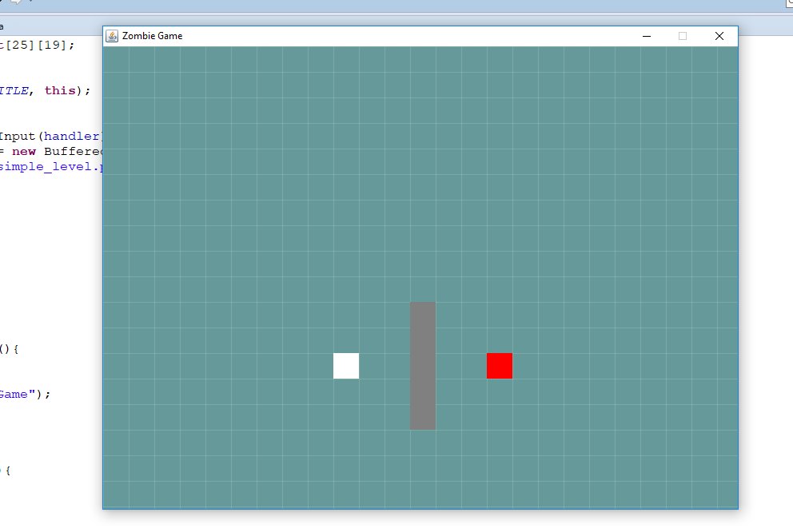Minimize the Zombie Game window
The image size is (793, 532).
645,36
